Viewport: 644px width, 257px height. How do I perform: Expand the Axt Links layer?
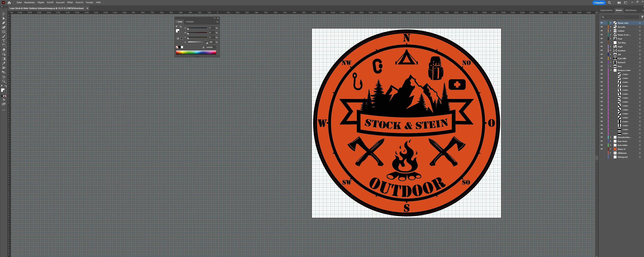[611, 27]
